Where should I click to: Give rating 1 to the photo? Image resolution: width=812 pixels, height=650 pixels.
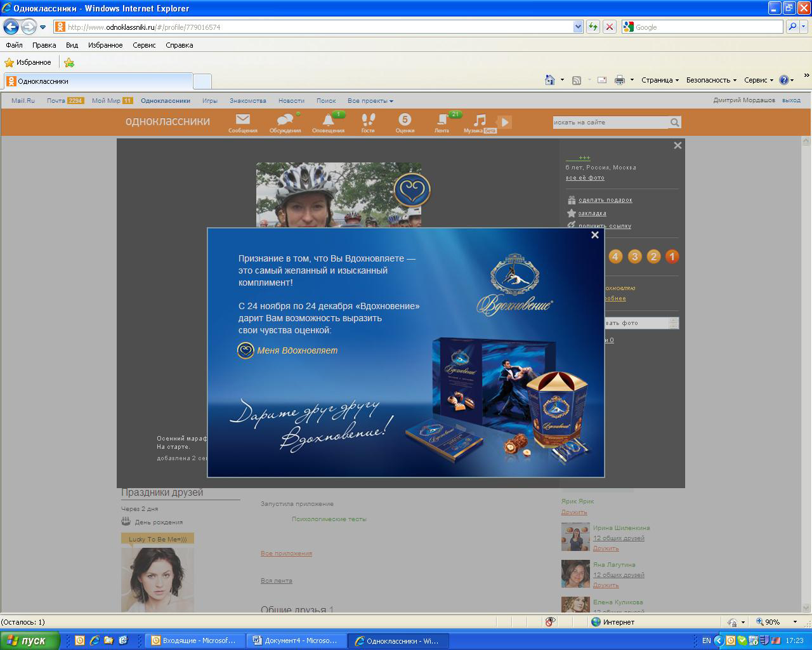672,256
